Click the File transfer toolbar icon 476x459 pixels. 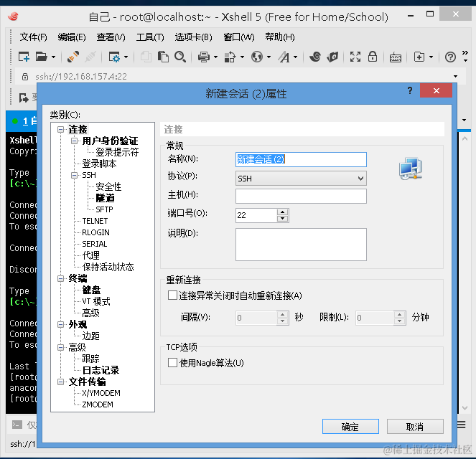230,57
